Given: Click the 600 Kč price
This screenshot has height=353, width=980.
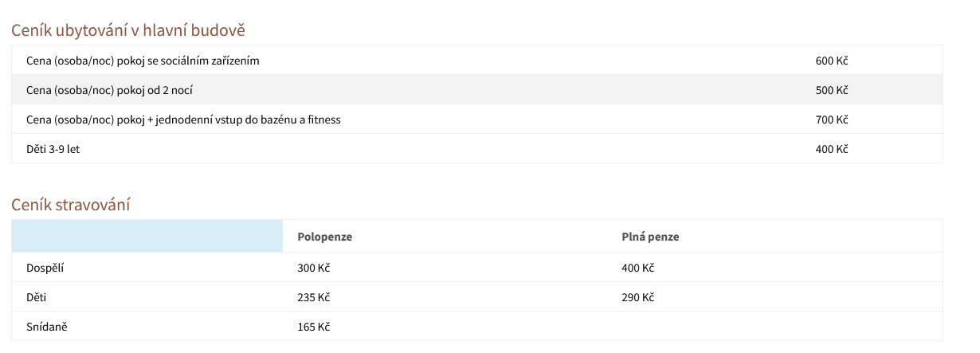Looking at the screenshot, I should click(x=832, y=61).
